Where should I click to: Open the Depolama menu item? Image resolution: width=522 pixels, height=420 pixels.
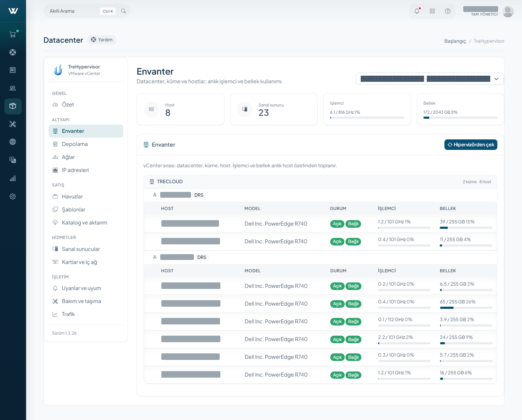pyautogui.click(x=86, y=144)
